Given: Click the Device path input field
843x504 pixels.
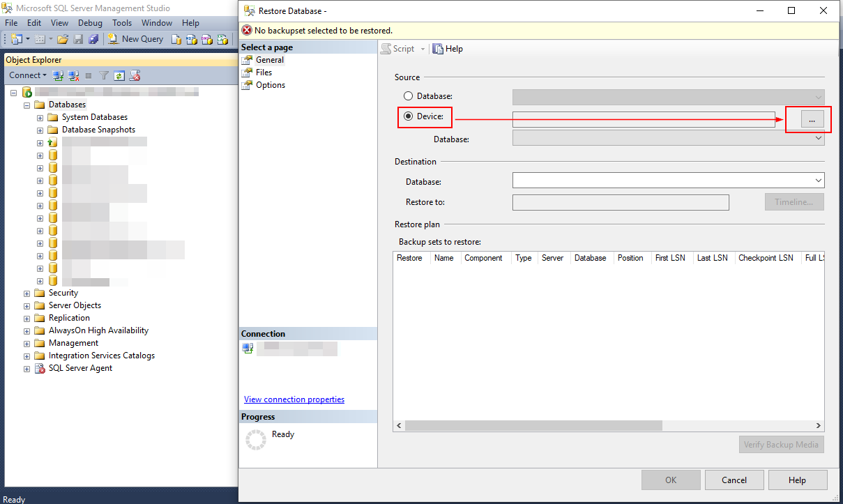Looking at the screenshot, I should [644, 119].
